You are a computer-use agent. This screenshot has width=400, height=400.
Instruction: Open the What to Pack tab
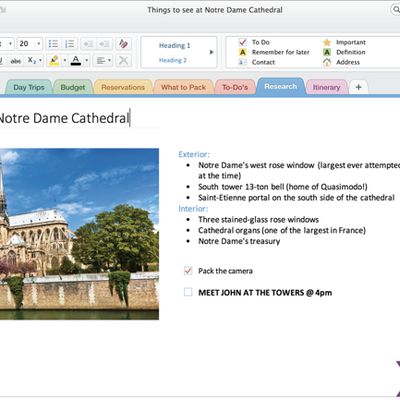click(183, 87)
